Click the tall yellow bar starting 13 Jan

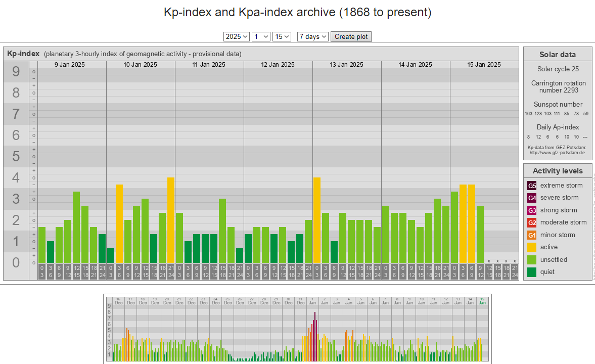317,220
